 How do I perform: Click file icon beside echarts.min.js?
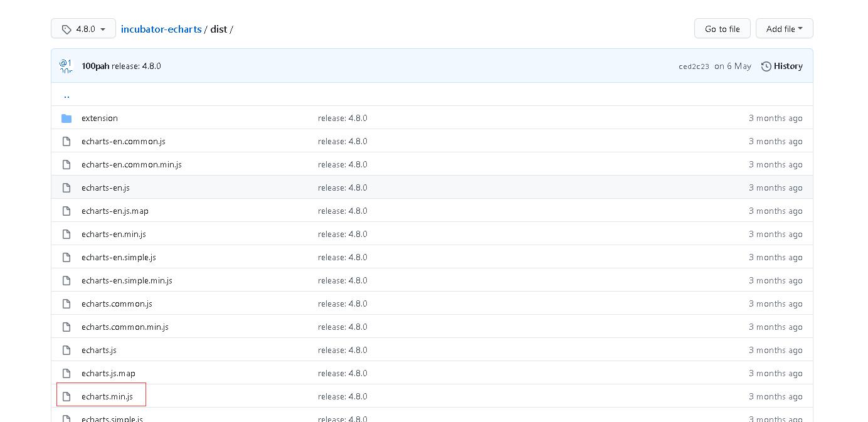coord(66,396)
